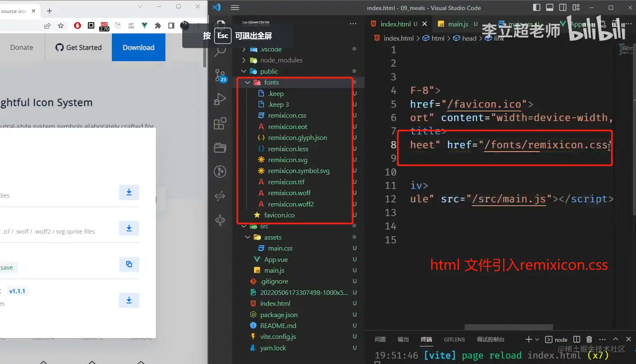Image resolution: width=636 pixels, height=364 pixels.
Task: Close the index.html editor tab
Action: (x=425, y=24)
